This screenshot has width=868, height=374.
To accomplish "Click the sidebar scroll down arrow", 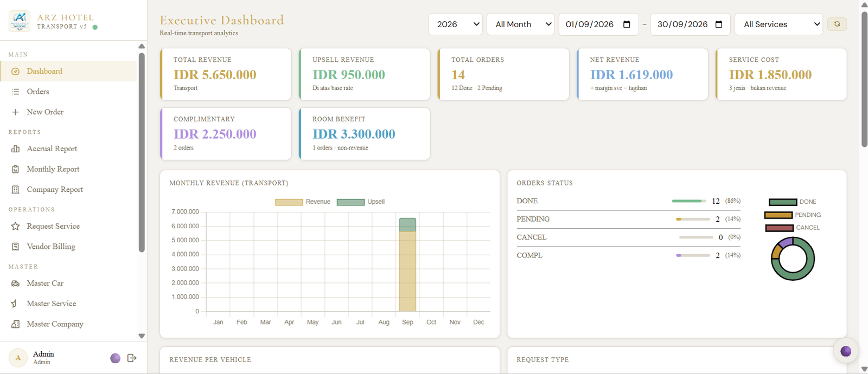I will 142,336.
